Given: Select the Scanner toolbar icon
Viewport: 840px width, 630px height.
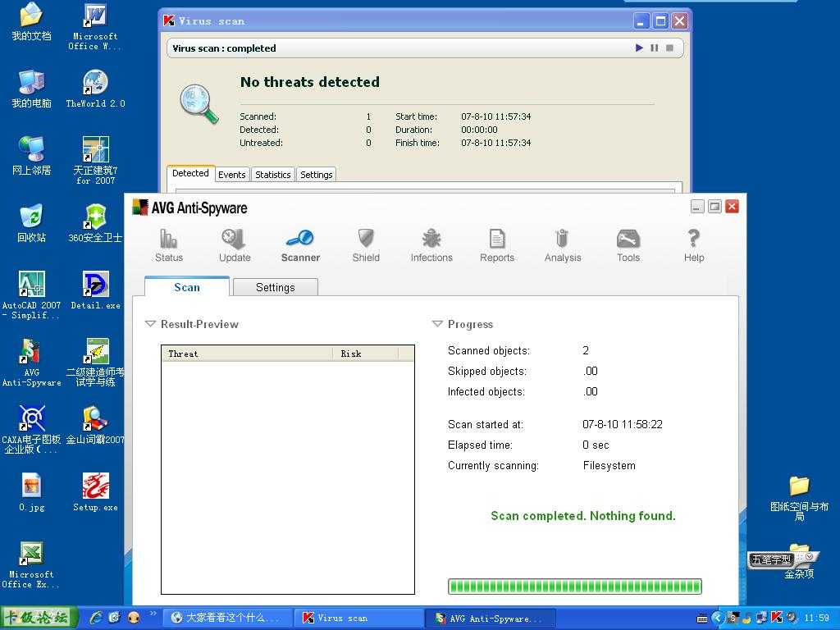Looking at the screenshot, I should [x=300, y=245].
